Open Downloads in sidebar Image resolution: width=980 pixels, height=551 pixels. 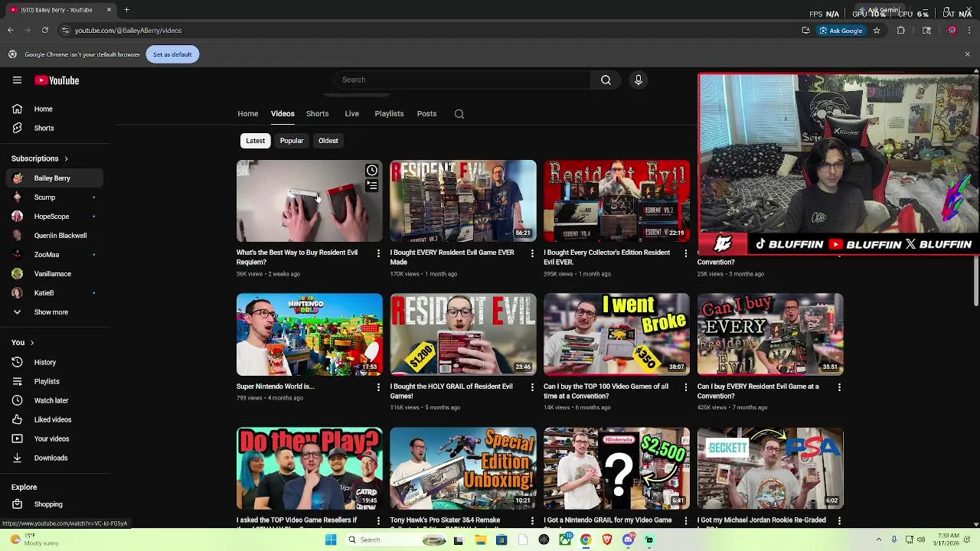[x=54, y=458]
